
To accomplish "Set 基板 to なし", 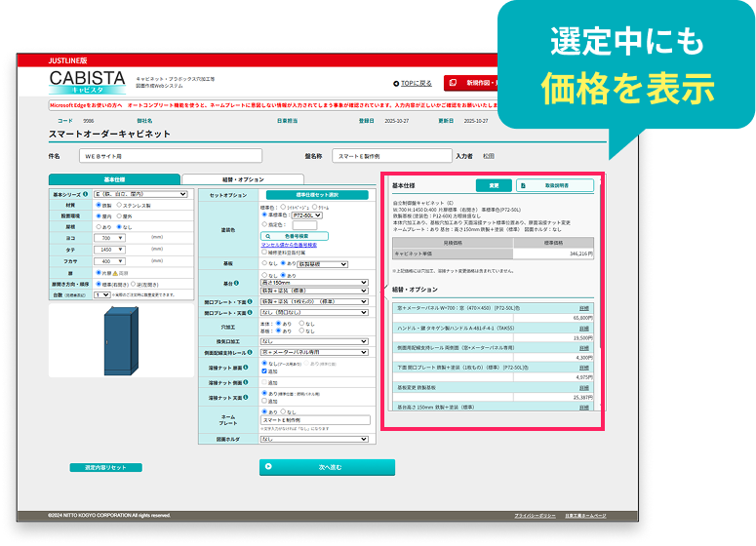I will (x=264, y=263).
